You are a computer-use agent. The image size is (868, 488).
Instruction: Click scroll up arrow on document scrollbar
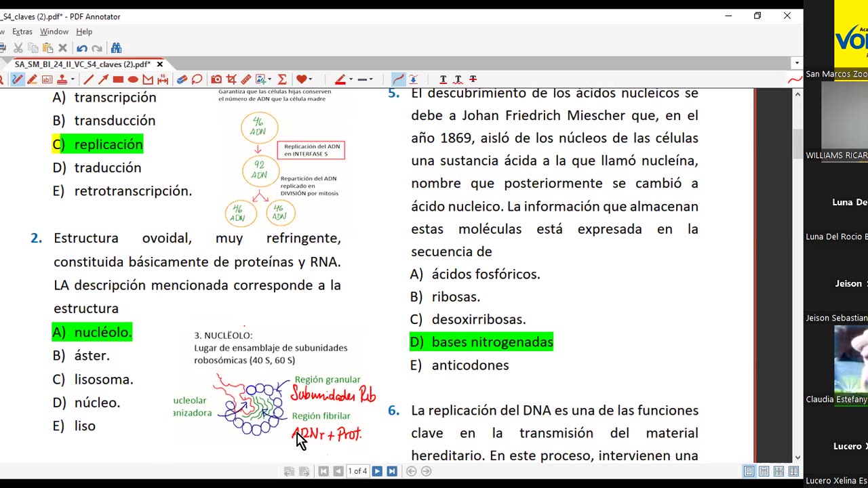click(x=797, y=94)
